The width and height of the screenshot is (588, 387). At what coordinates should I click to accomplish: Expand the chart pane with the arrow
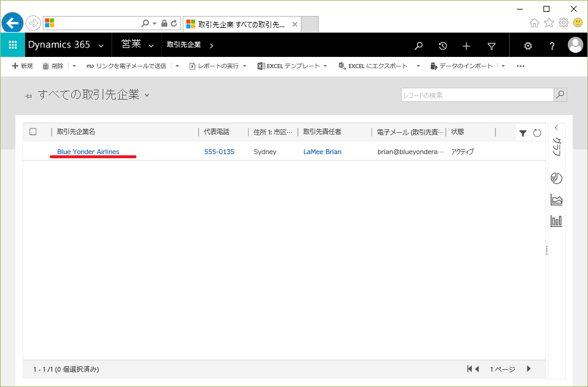click(x=557, y=127)
